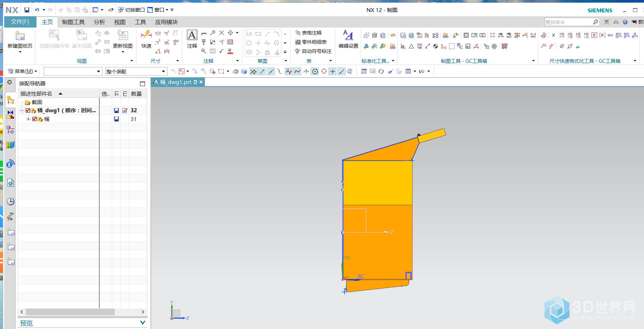This screenshot has height=329, width=644.
Task: Switch to the 主页 home tab
Action: click(47, 22)
